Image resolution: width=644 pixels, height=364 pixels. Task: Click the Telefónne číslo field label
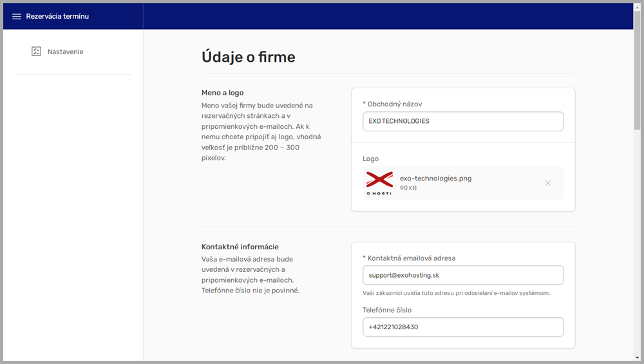(x=387, y=310)
